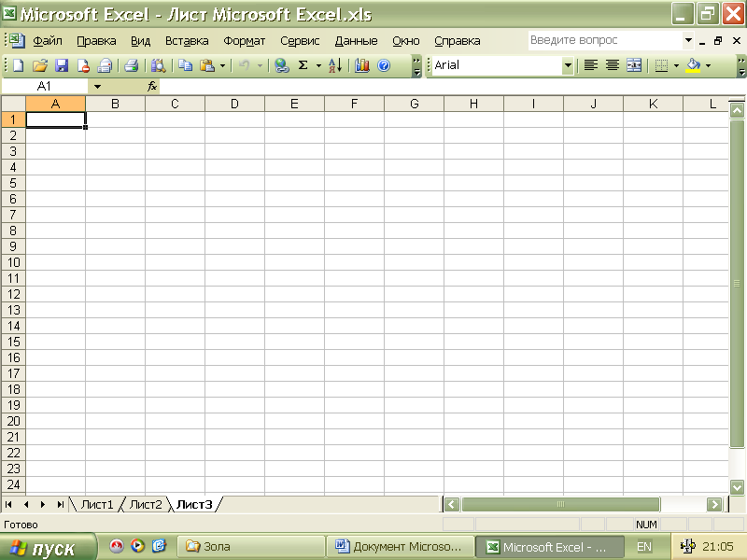Show more Formatting toolbar options chevron
This screenshot has width=747, height=560.
point(741,66)
